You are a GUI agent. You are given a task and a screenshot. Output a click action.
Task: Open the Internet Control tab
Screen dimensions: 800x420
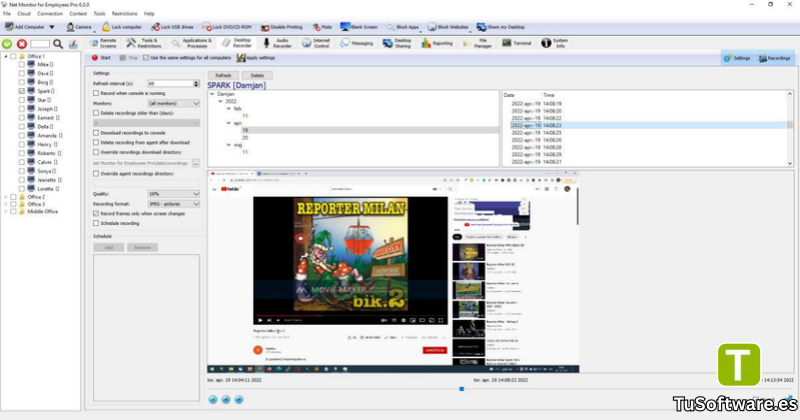click(316, 43)
